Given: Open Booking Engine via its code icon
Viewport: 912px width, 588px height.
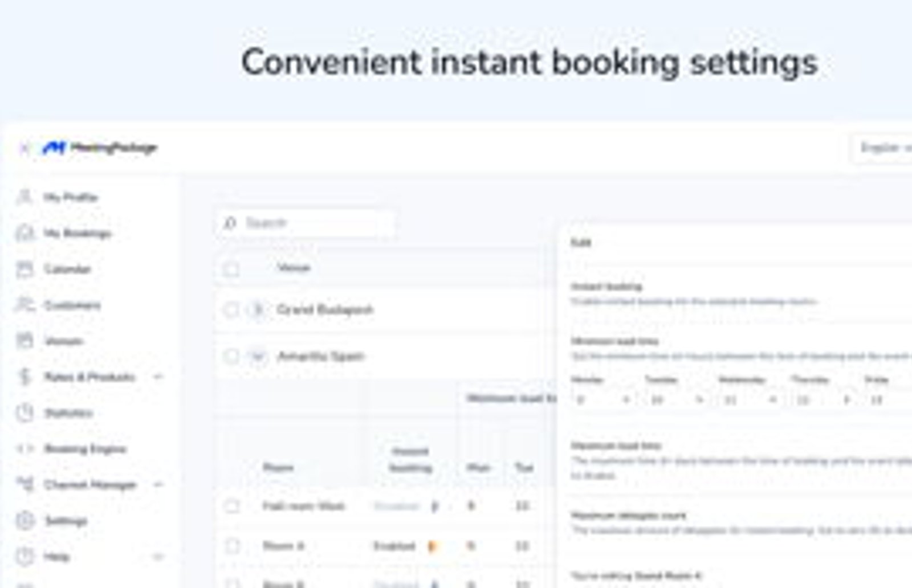Looking at the screenshot, I should click(25, 448).
